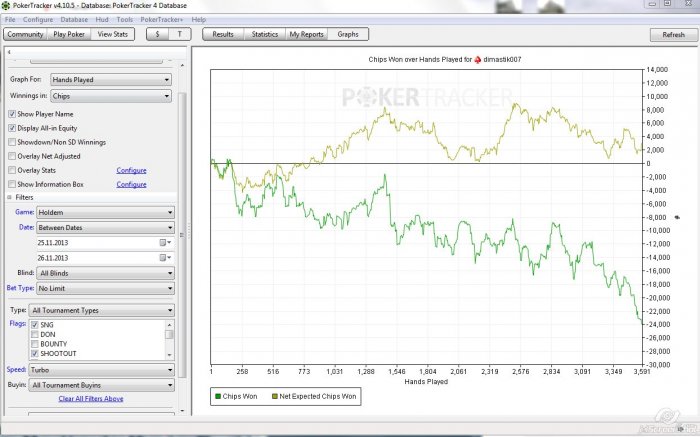This screenshot has height=437, width=700.
Task: Collapse the sidebar with back arrow
Action: pos(9,52)
